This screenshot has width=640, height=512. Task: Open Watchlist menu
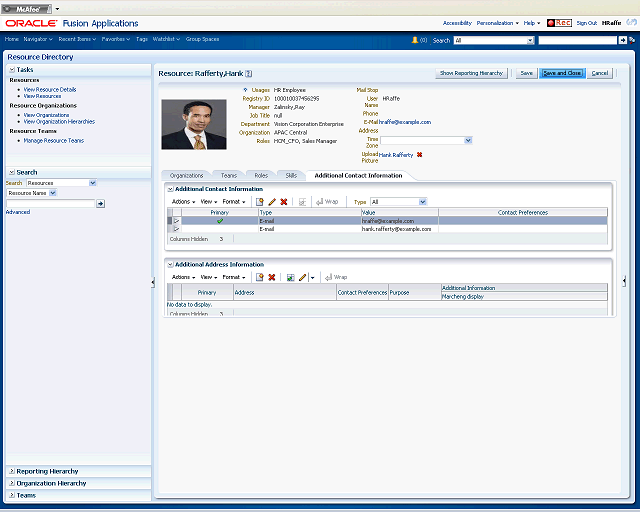tap(166, 39)
